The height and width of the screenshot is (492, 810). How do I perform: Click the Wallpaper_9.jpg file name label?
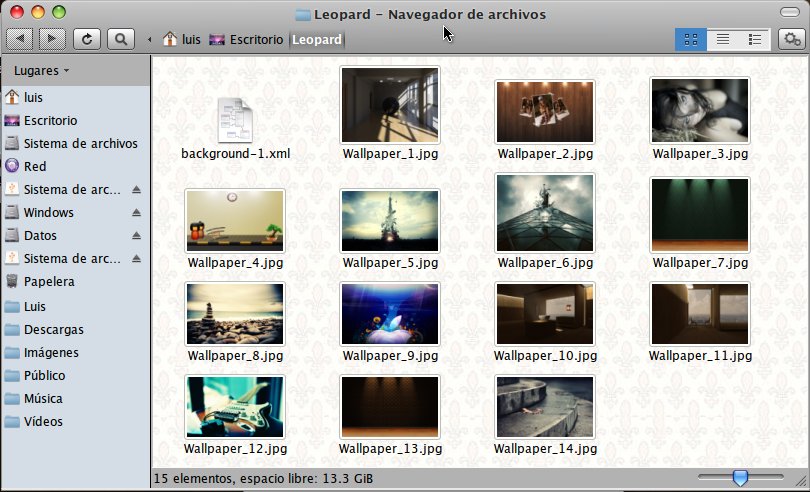(390, 356)
